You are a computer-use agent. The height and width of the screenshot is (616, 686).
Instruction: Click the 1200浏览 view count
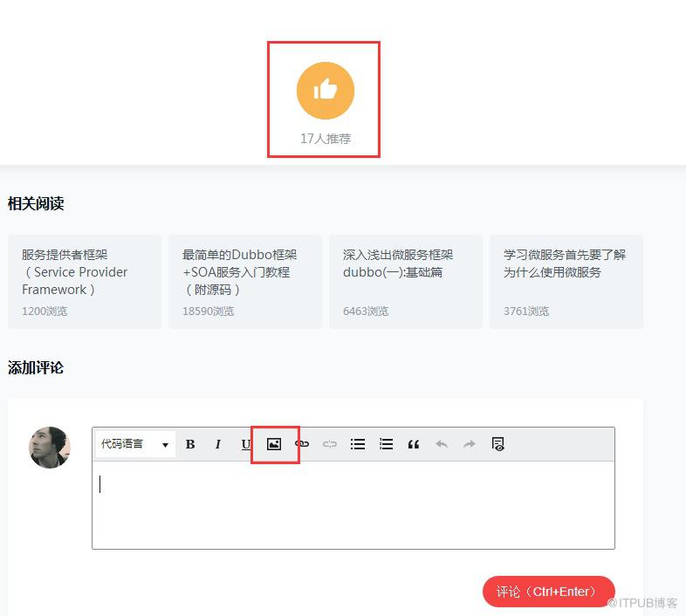[x=45, y=311]
